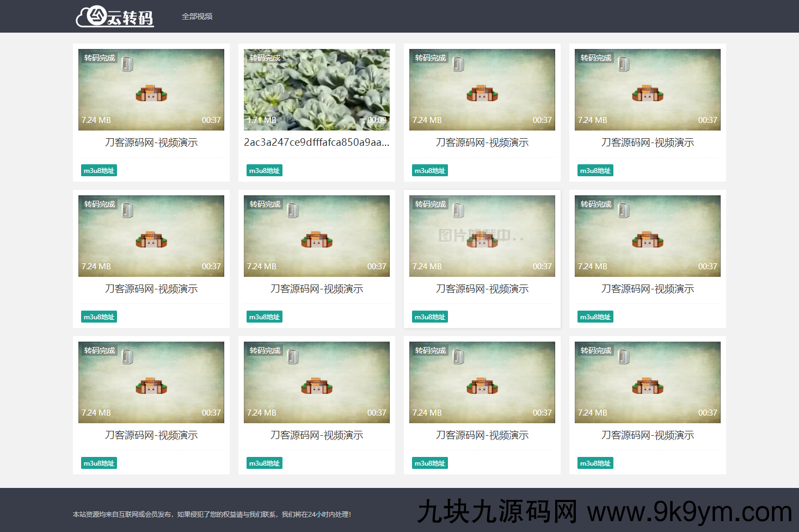The width and height of the screenshot is (799, 532).
Task: Click the cylinder icon in top-left video thumbnail
Action: [127, 64]
